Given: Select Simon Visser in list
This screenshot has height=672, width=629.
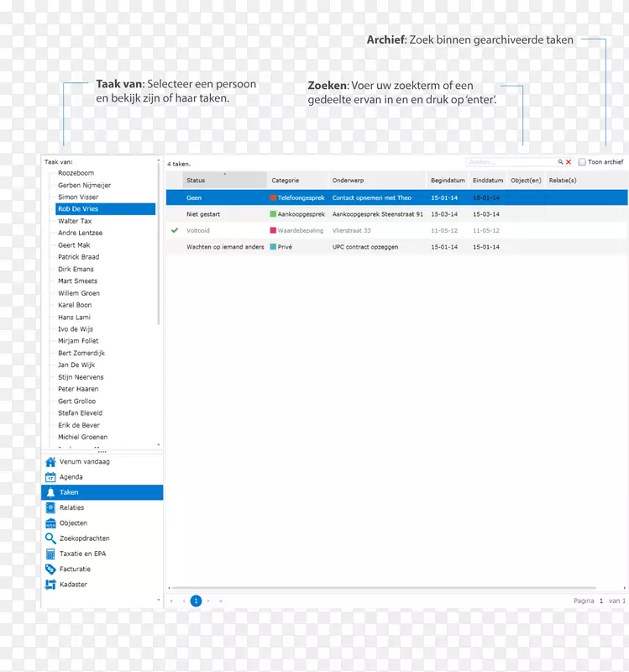Looking at the screenshot, I should click(78, 197).
